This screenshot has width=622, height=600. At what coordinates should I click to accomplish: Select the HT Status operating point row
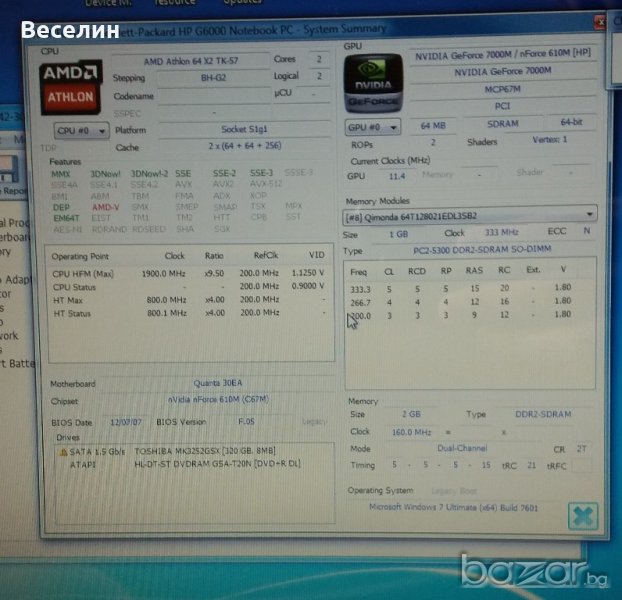pyautogui.click(x=188, y=313)
